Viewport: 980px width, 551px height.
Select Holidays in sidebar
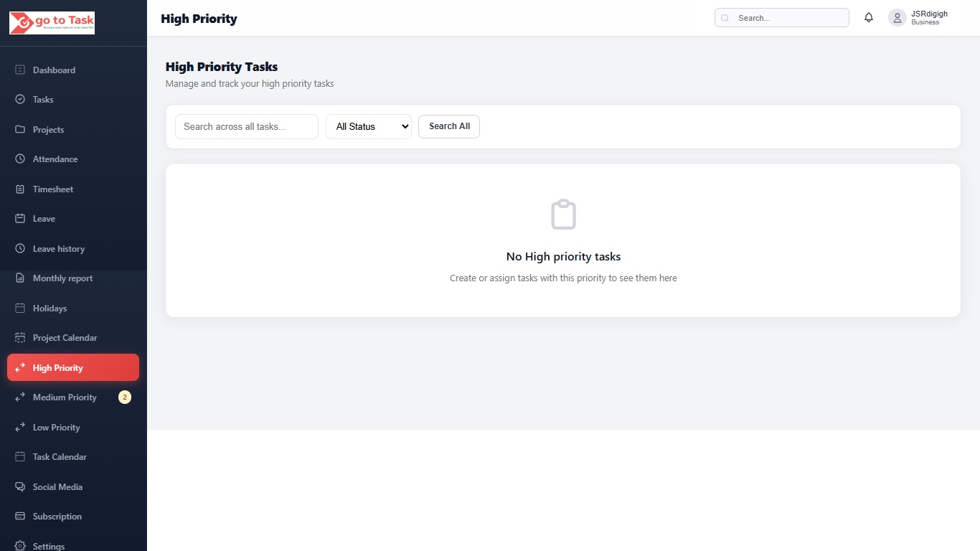click(73, 308)
